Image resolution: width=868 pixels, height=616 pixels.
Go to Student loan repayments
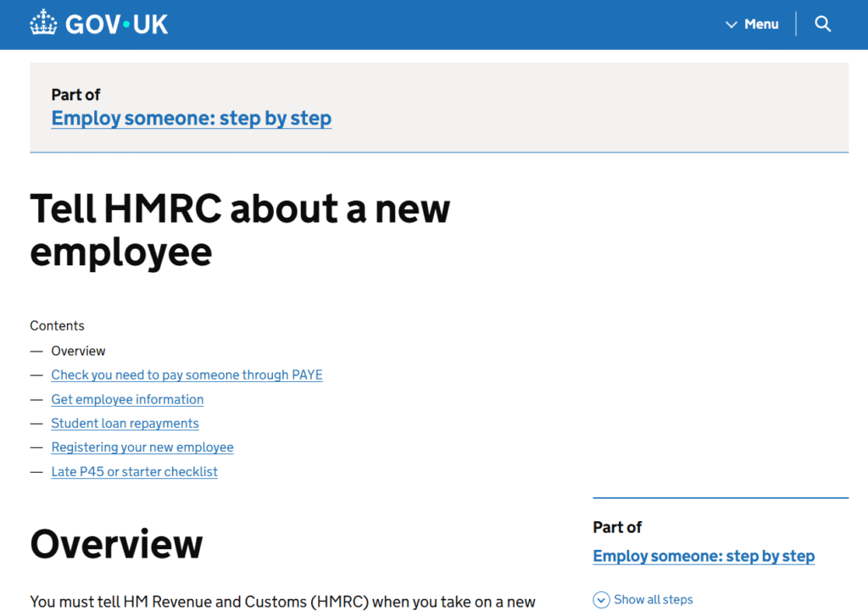125,423
